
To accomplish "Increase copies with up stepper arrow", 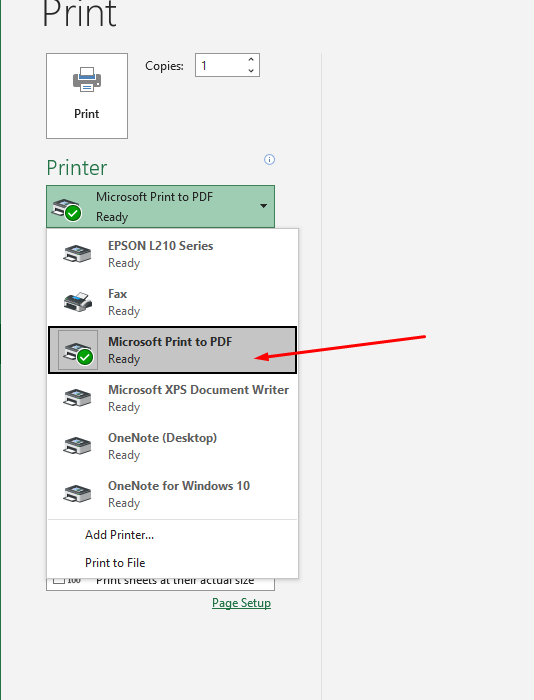I will [x=251, y=60].
